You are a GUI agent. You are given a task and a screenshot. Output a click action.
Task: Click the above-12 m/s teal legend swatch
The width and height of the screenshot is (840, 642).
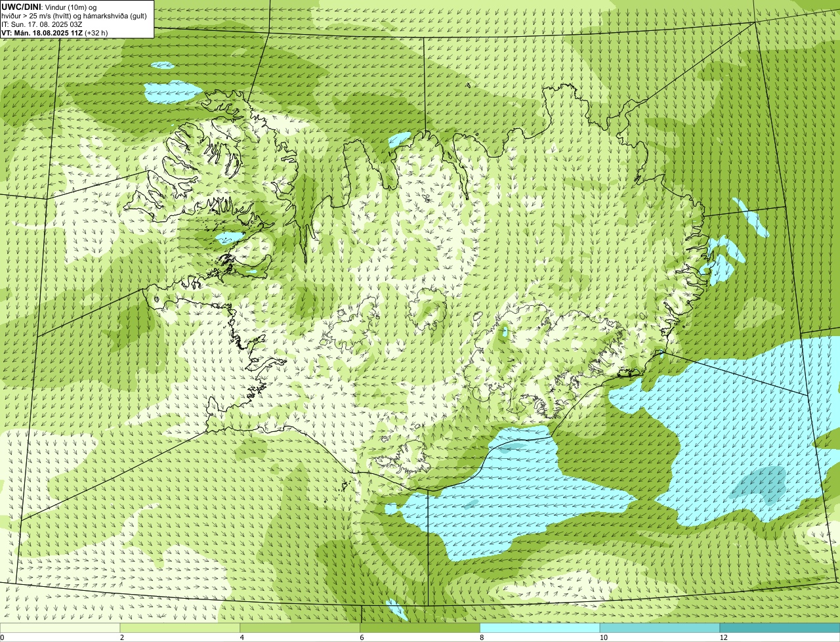point(780,628)
